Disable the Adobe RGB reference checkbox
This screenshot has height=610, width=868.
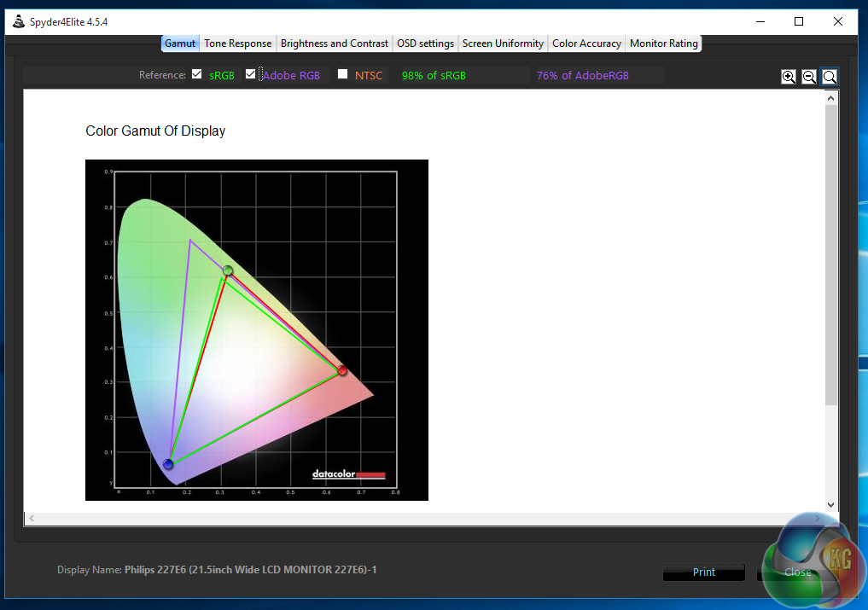[x=250, y=74]
